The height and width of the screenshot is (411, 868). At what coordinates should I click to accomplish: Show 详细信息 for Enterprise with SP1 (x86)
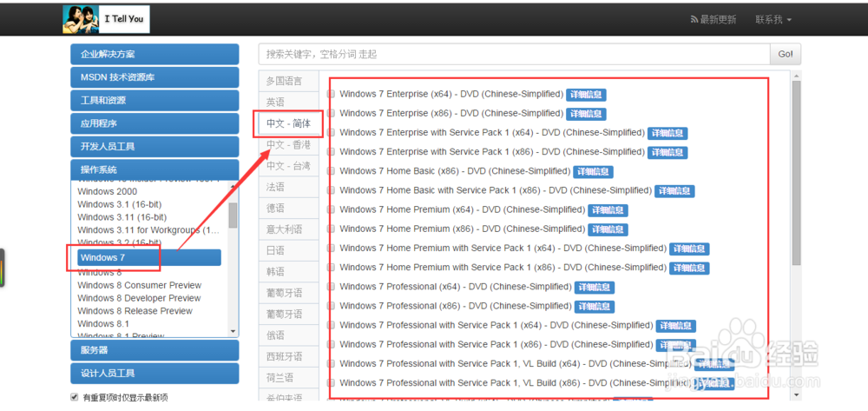667,152
